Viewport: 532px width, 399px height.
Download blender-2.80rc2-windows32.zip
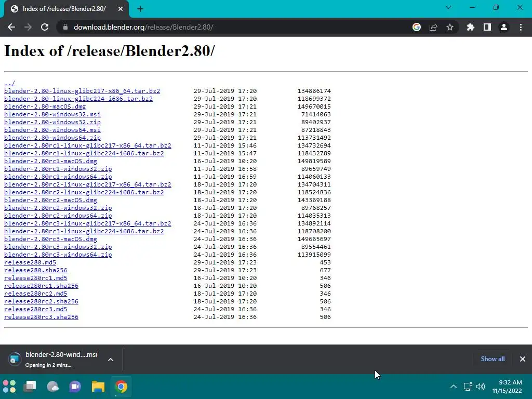(58, 208)
